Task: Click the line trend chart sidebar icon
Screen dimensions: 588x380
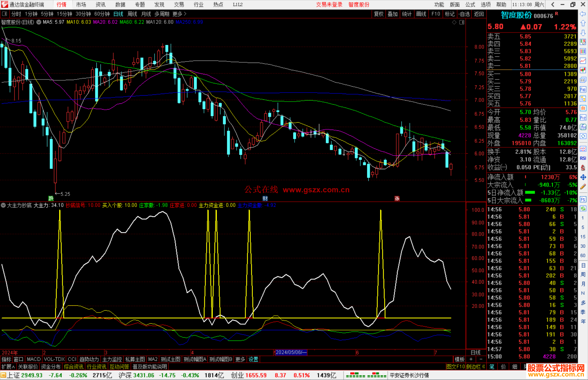Action: pyautogui.click(x=583, y=61)
